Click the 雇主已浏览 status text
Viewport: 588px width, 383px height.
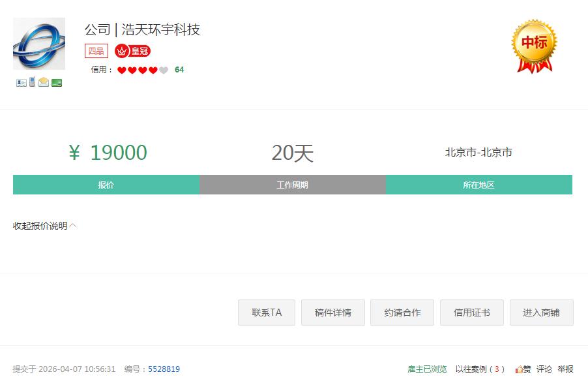(x=427, y=369)
